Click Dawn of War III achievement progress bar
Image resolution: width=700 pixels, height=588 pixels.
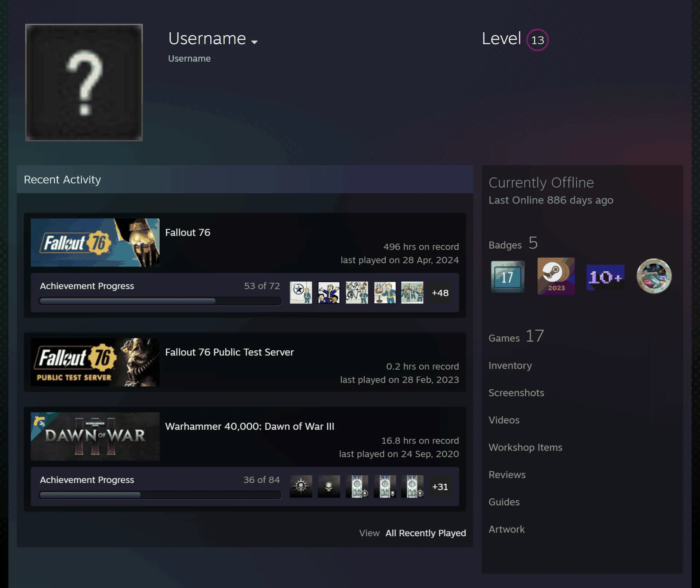pos(160,495)
